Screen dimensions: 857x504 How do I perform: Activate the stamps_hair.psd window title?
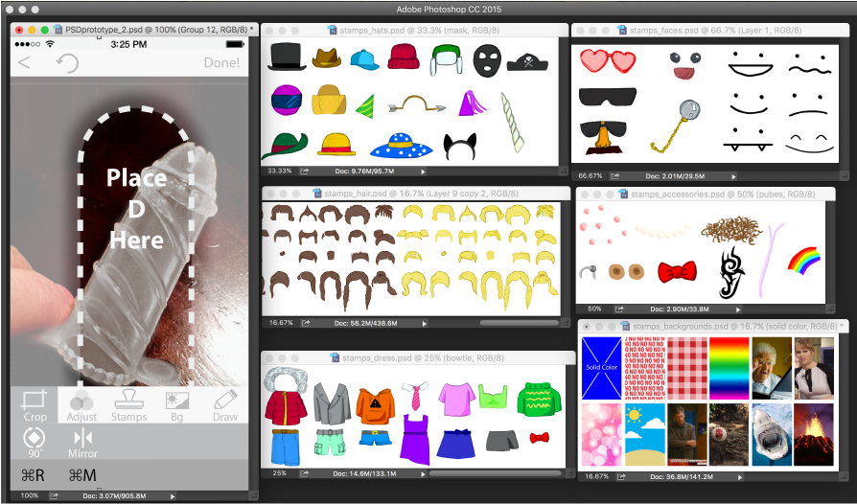pyautogui.click(x=420, y=194)
